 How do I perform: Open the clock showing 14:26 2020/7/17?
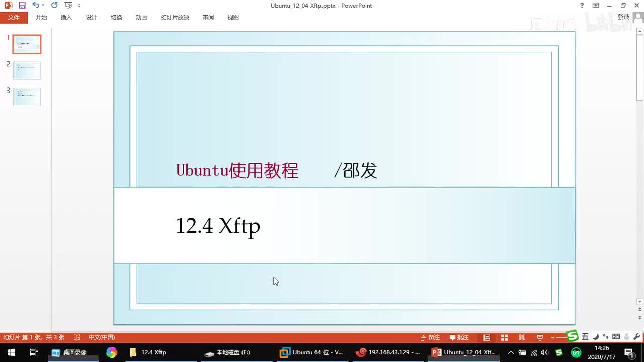602,352
